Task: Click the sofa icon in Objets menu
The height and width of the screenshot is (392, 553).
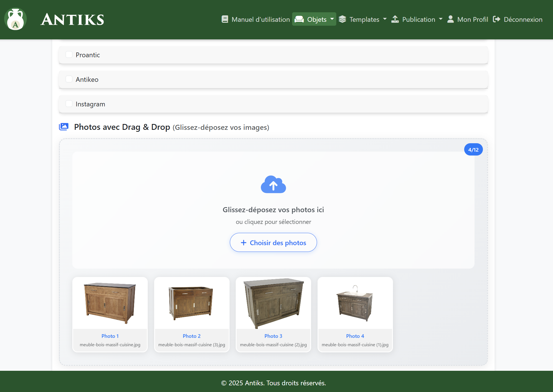Action: pos(299,19)
